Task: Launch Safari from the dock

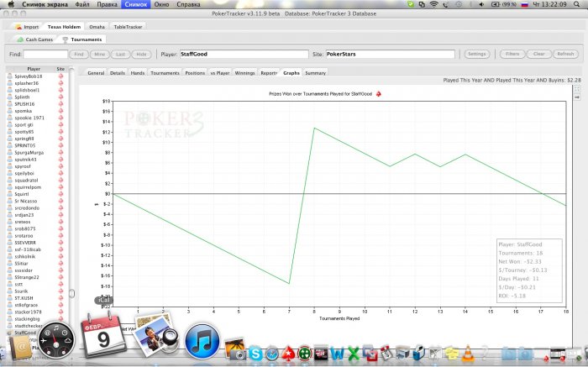Action: (272, 353)
